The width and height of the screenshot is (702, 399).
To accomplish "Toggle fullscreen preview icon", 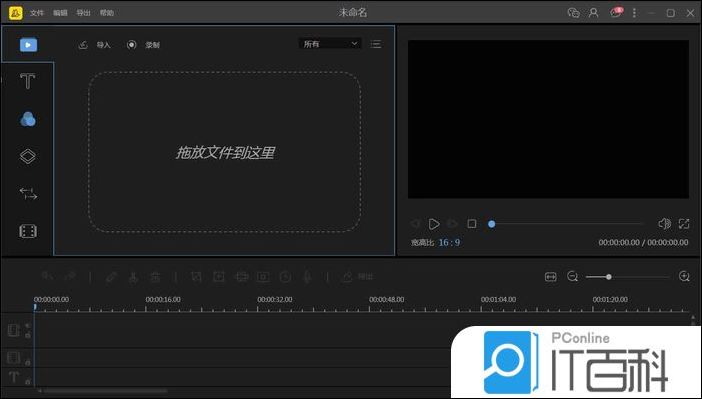I will (684, 223).
